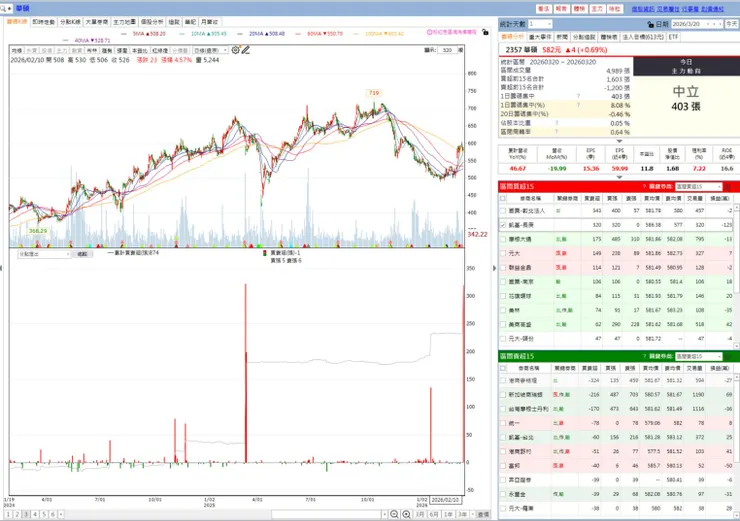Click the question mark in 區間買超15 header
The image size is (740, 521).
point(644,186)
